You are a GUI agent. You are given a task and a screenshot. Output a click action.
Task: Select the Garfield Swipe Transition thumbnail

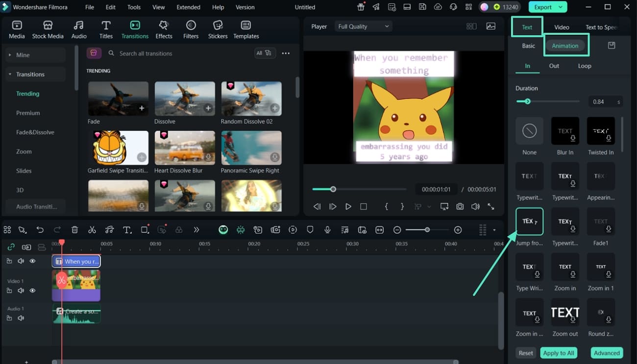118,148
